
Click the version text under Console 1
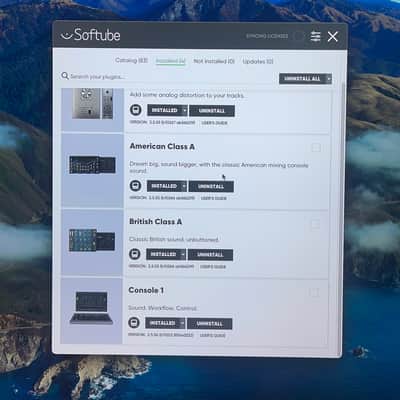[x=161, y=335]
